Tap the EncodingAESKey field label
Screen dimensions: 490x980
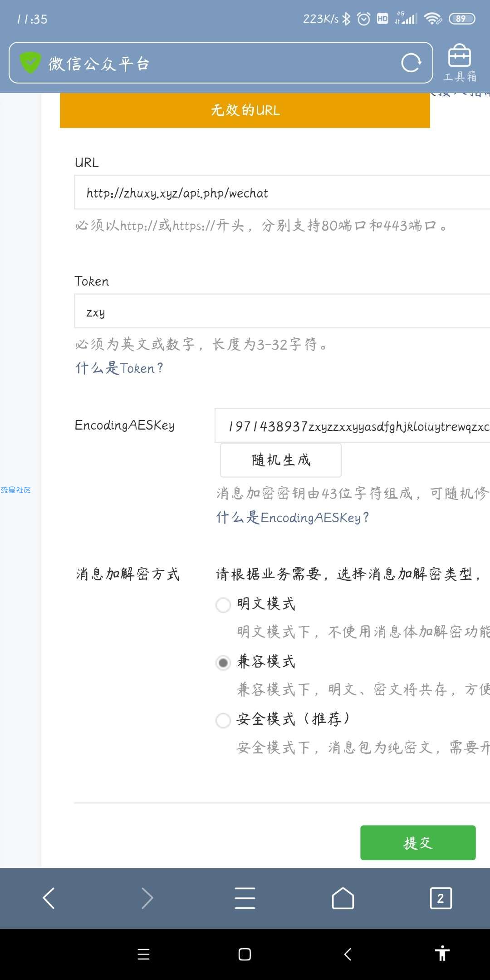pyautogui.click(x=125, y=426)
